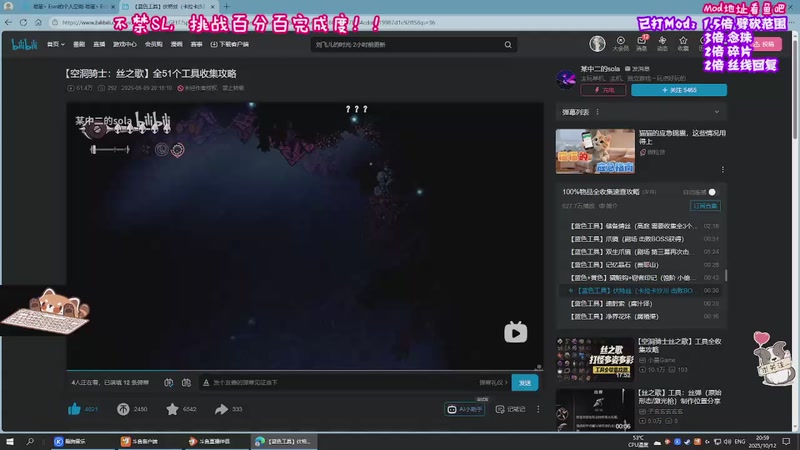
Task: Play playlist item 记忆晶石
Action: (x=644, y=265)
